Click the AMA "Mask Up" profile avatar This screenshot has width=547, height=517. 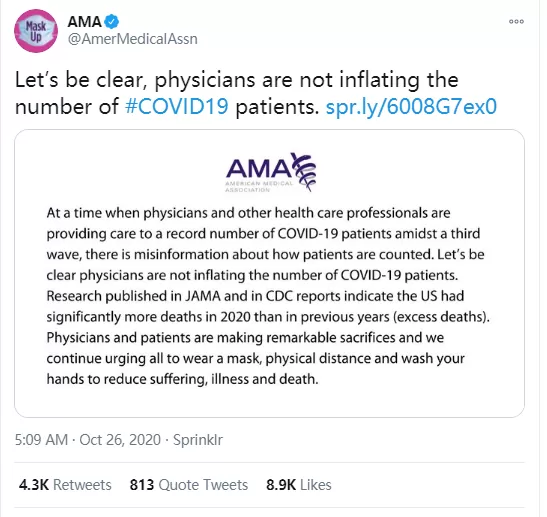pos(36,31)
